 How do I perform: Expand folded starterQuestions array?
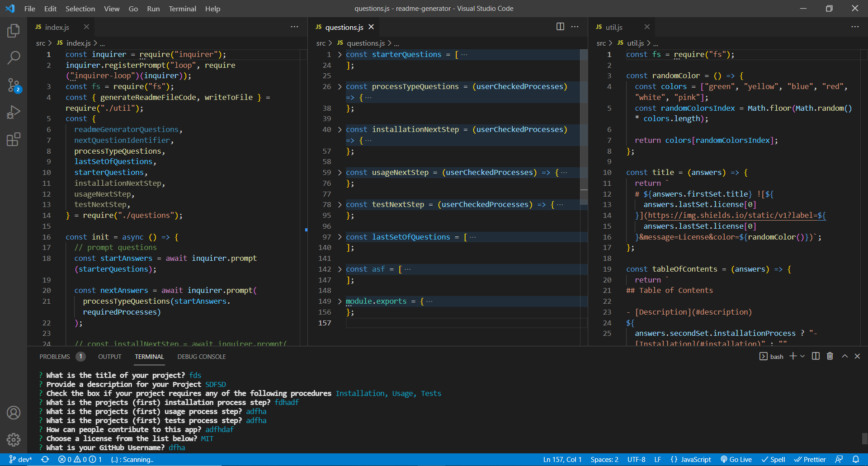point(340,55)
